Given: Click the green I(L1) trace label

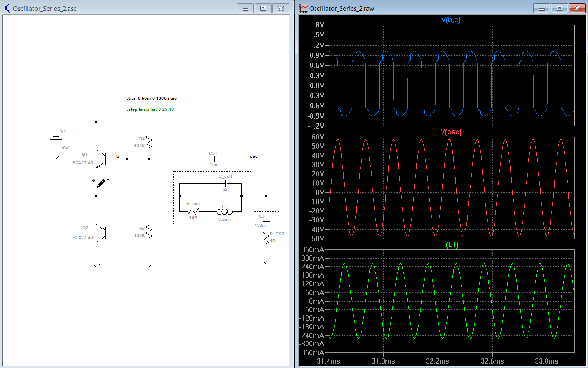Looking at the screenshot, I should click(x=451, y=245).
